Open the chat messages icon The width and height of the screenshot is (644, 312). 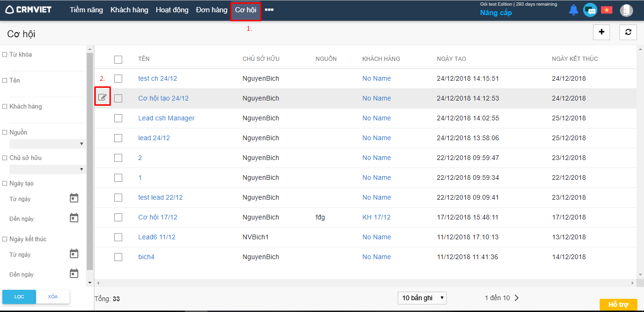pos(590,10)
